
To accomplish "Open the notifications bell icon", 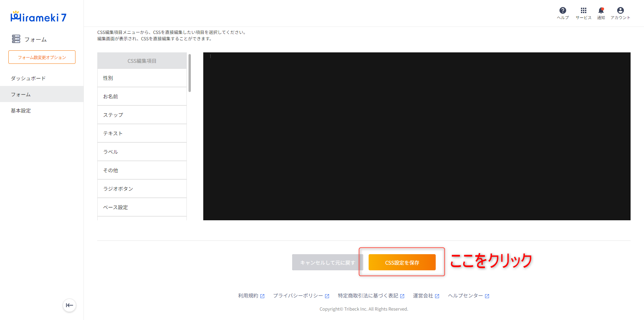I will [x=601, y=11].
